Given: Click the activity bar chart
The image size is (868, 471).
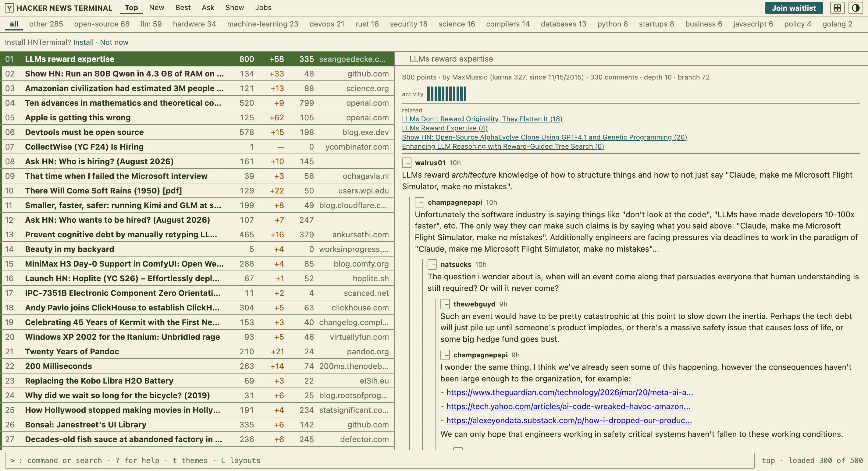Looking at the screenshot, I should pyautogui.click(x=447, y=94).
